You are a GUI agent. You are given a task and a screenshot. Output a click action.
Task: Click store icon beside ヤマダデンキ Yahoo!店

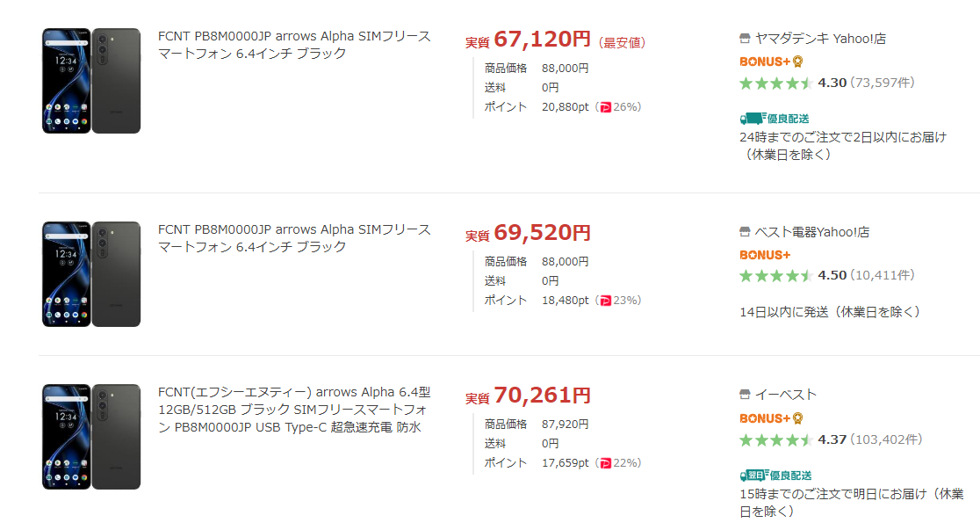click(745, 39)
